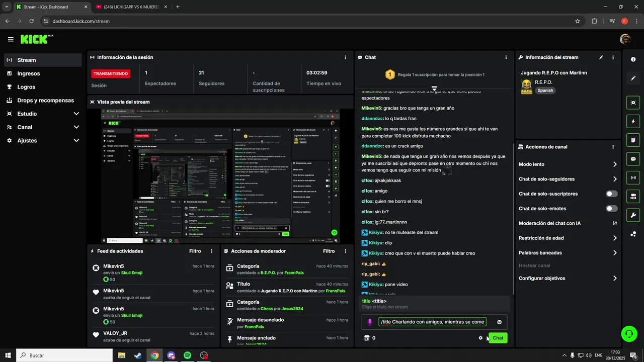The height and width of the screenshot is (362, 644).
Task: Go to Ingresos in the sidebar
Action: click(42, 73)
